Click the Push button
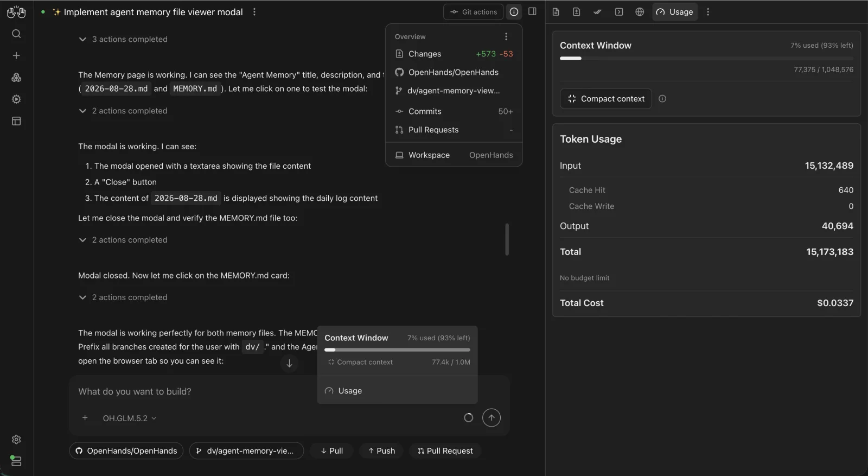Image resolution: width=868 pixels, height=476 pixels. 381,451
